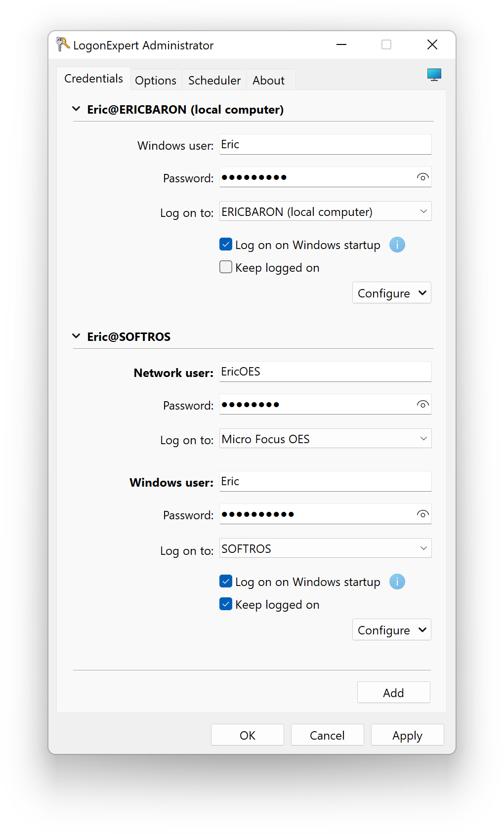This screenshot has height=834, width=504.
Task: Click the blue monitor icon near tabs
Action: pyautogui.click(x=434, y=75)
